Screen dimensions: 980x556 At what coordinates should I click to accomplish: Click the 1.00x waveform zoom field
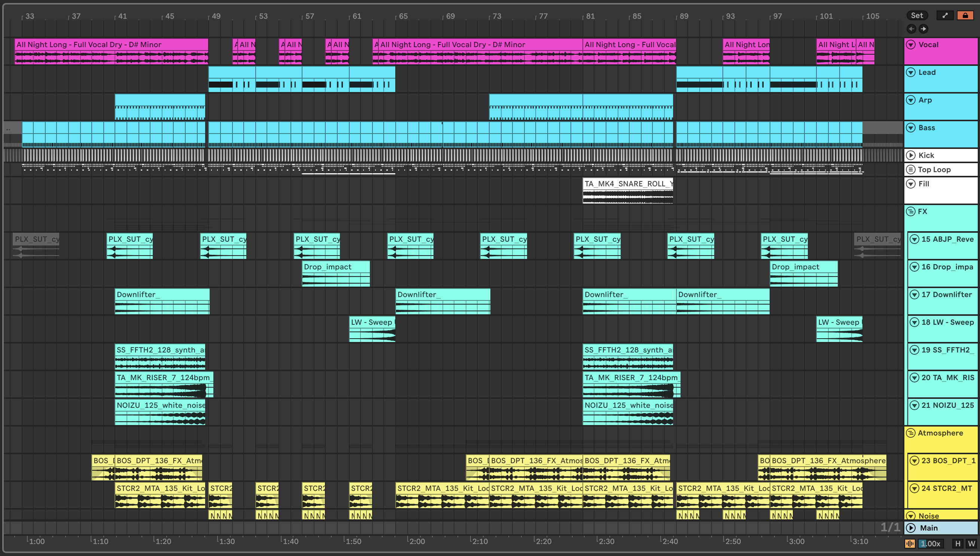[931, 543]
